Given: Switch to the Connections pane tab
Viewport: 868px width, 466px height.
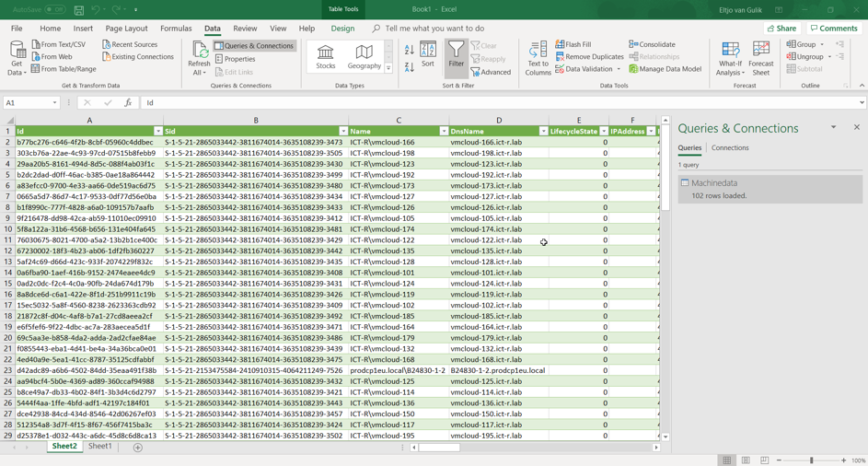Looking at the screenshot, I should [730, 148].
